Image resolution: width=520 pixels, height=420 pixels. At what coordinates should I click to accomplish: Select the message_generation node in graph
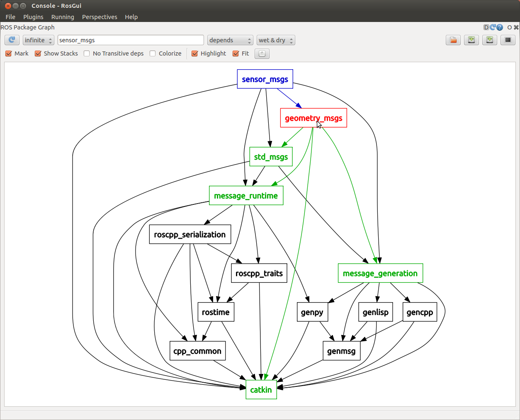[x=380, y=273]
